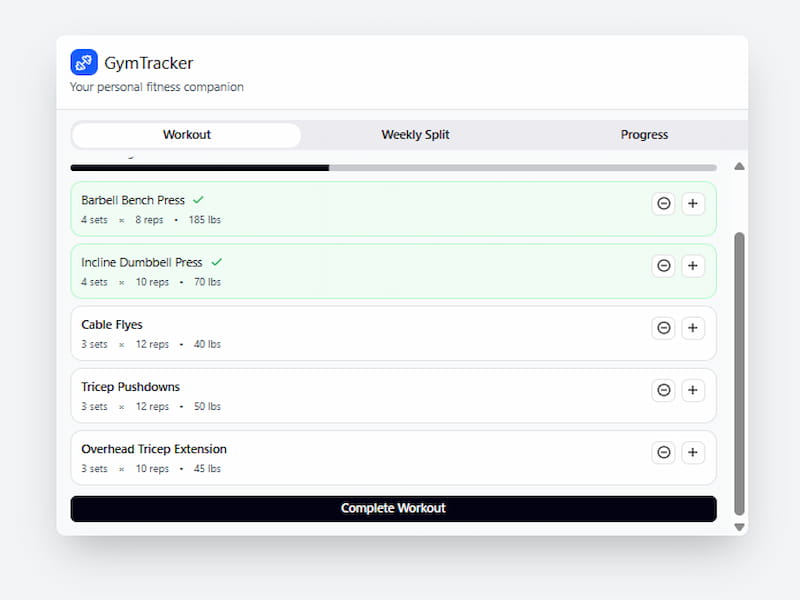
Task: Add to Overhead Tricep Extension with plus
Action: click(693, 452)
